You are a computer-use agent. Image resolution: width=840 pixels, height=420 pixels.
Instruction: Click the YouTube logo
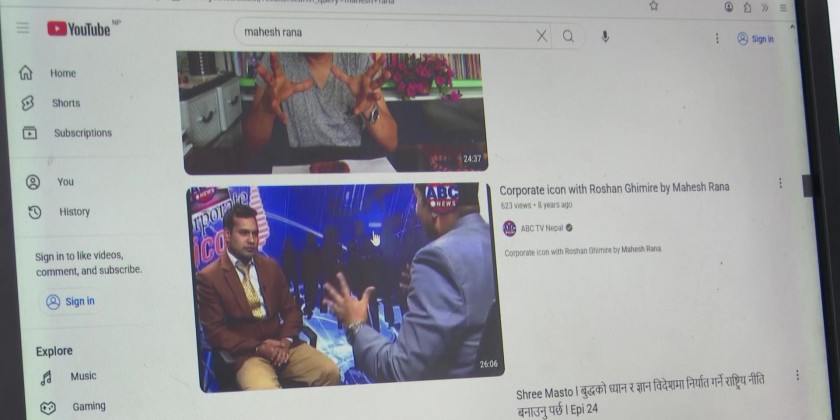[x=80, y=30]
